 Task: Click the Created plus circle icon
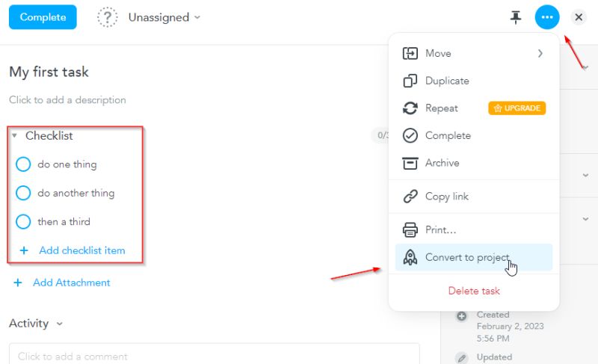tap(461, 316)
